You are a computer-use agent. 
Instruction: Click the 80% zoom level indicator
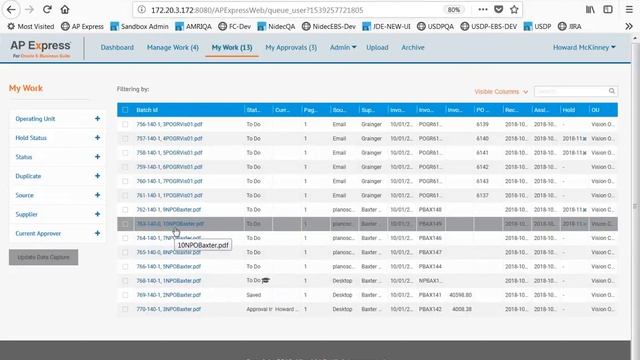(x=453, y=10)
